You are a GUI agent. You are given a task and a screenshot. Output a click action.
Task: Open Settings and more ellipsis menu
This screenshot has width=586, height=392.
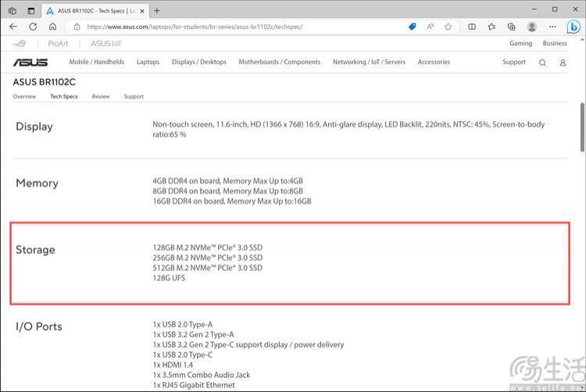pos(552,27)
